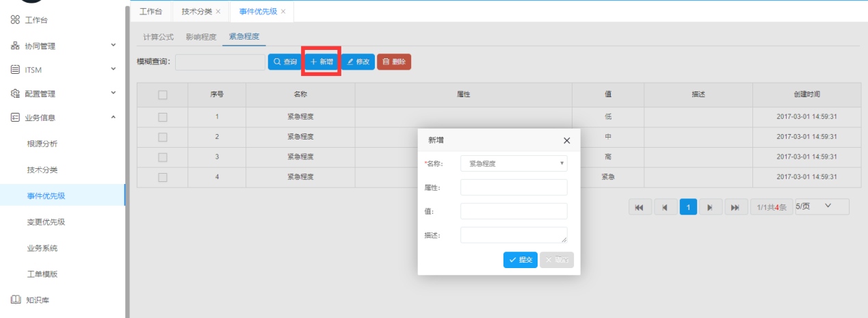868x318 pixels.
Task: Click the red 删除 button
Action: pyautogui.click(x=394, y=62)
